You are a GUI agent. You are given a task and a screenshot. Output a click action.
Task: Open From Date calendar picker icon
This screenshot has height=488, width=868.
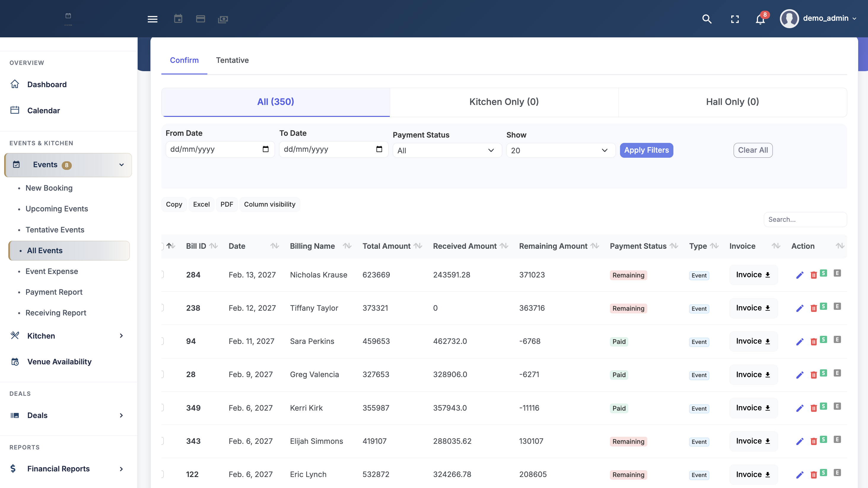(x=266, y=149)
